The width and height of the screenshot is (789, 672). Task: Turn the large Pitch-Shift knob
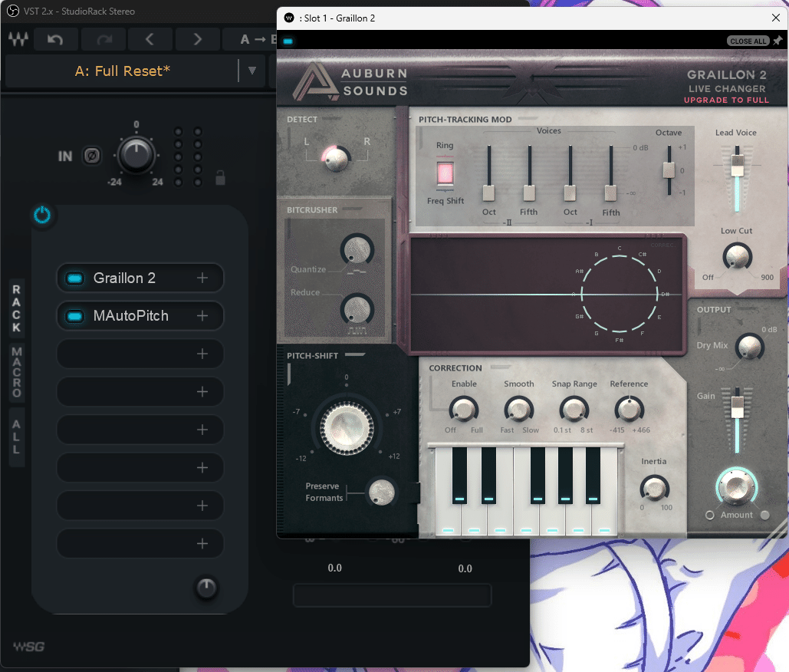(347, 427)
